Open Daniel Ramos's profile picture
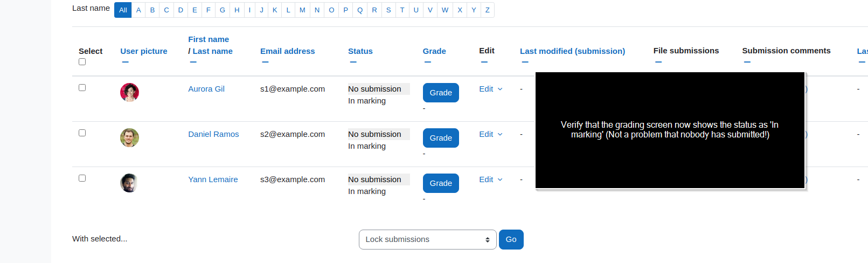The image size is (868, 263). pos(129,137)
